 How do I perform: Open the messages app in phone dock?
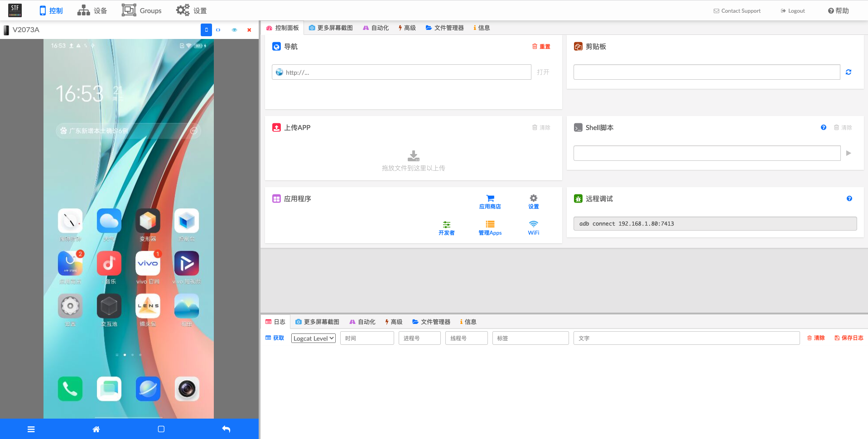coord(109,389)
